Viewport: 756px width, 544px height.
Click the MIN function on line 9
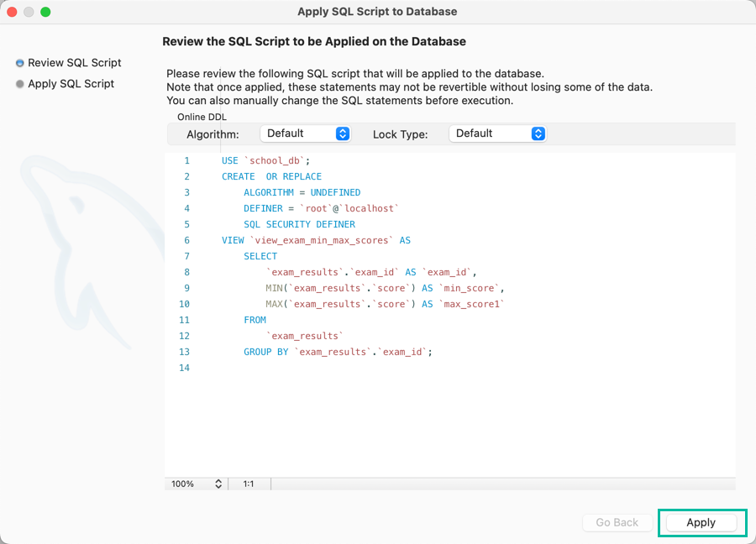point(274,288)
